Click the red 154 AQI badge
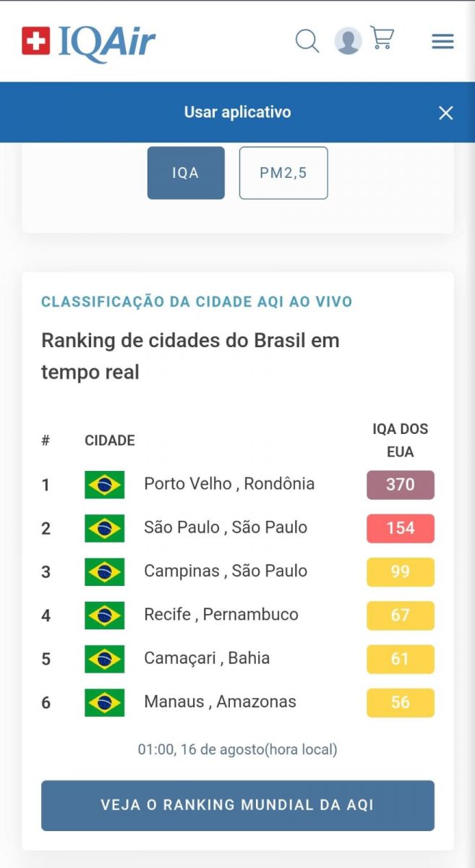 pos(401,528)
